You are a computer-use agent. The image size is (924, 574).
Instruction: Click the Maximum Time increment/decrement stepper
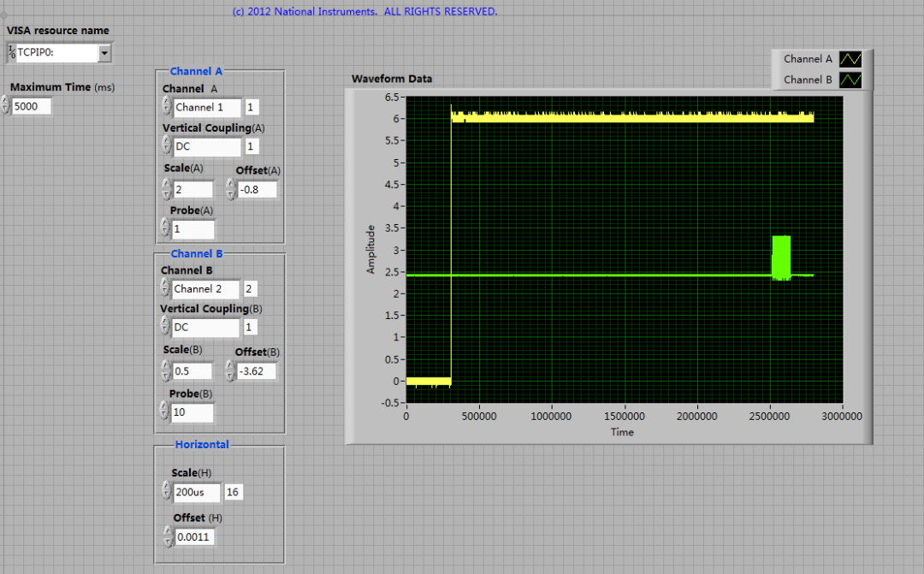pyautogui.click(x=5, y=106)
